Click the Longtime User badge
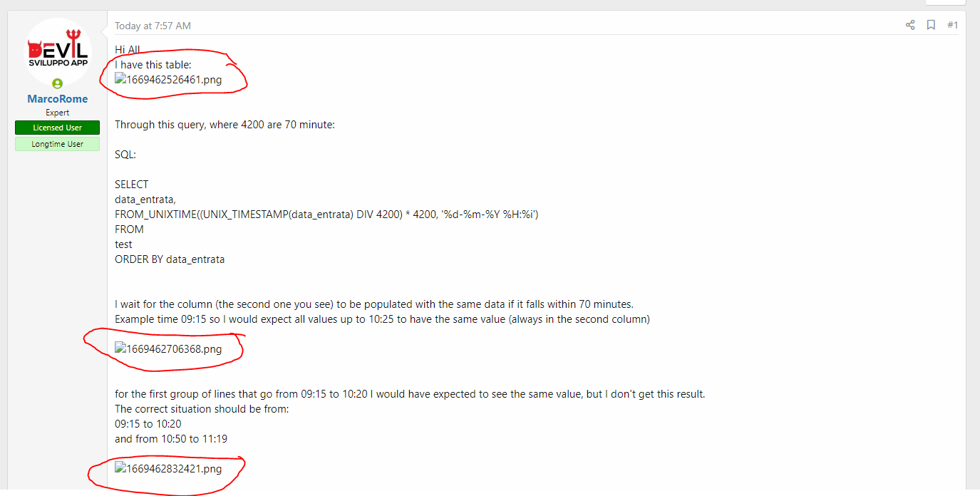980x496 pixels. point(58,144)
